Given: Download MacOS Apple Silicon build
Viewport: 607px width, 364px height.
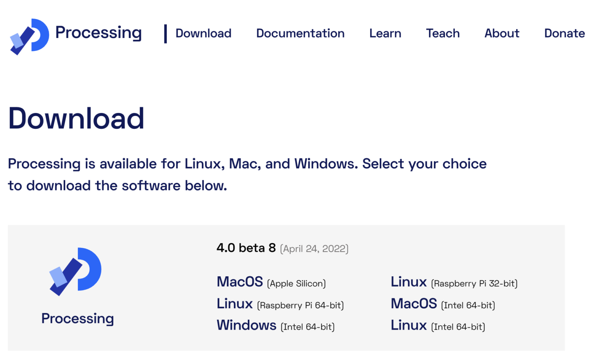Looking at the screenshot, I should (240, 282).
